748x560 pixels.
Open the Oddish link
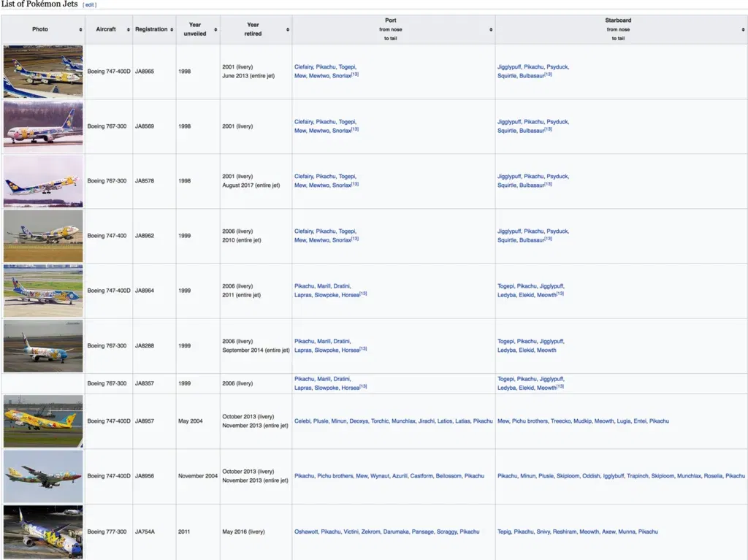(x=591, y=476)
